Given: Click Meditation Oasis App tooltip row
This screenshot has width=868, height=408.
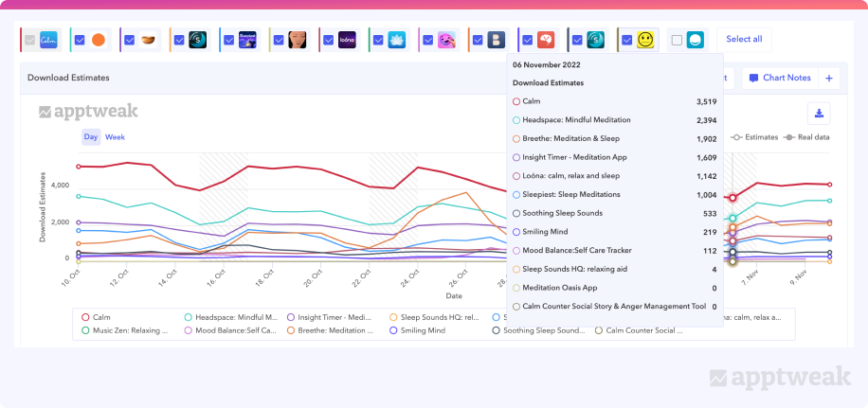Looking at the screenshot, I should point(614,288).
